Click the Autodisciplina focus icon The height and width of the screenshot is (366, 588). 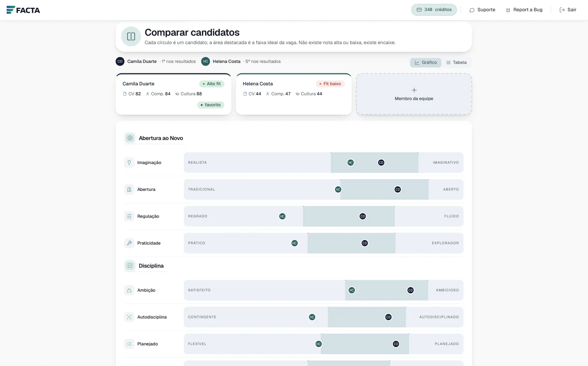pyautogui.click(x=129, y=317)
